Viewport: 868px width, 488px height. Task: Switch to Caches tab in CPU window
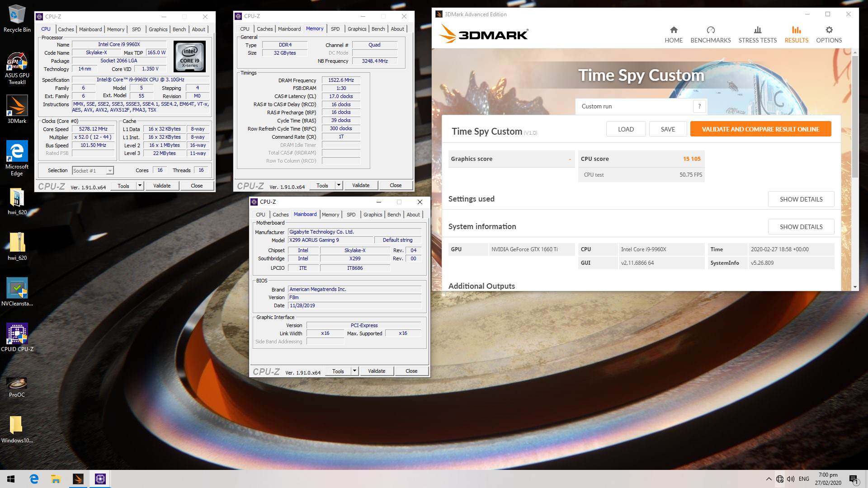66,29
